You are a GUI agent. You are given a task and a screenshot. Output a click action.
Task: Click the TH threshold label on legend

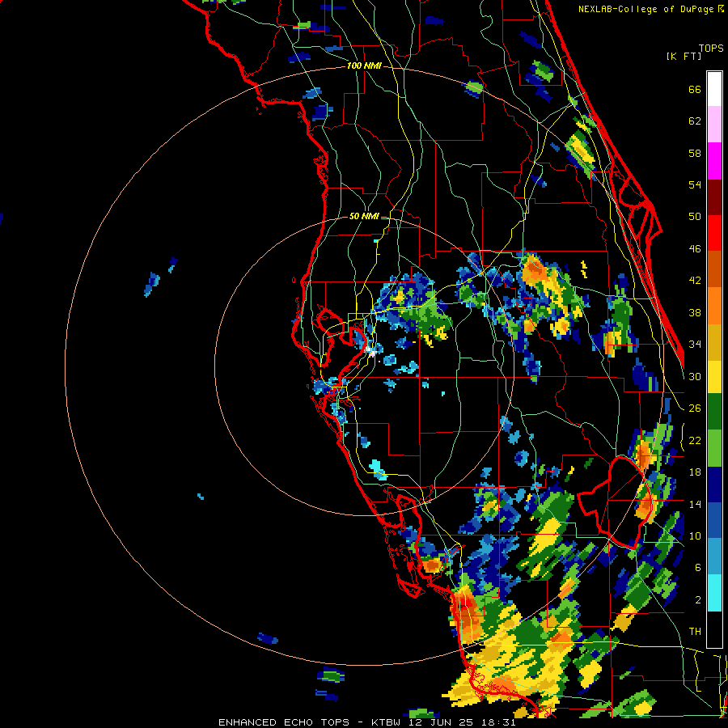695,632
